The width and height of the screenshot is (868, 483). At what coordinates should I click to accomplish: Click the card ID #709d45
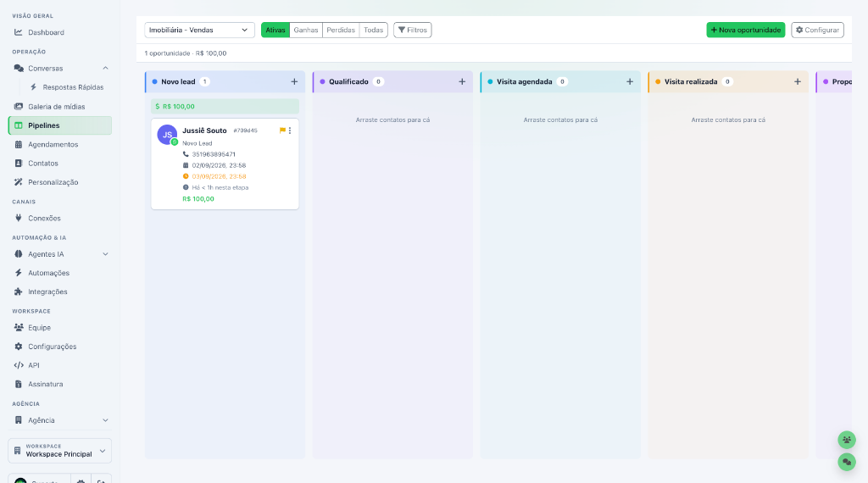pyautogui.click(x=245, y=130)
